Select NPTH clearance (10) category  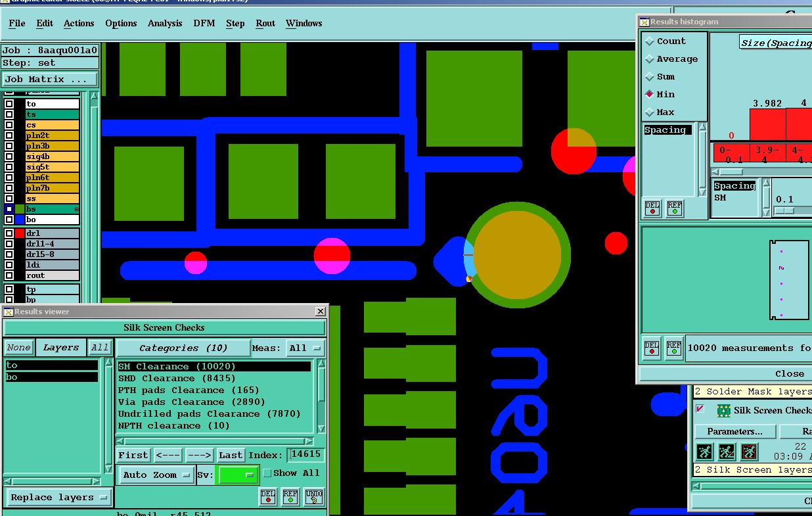(x=214, y=426)
